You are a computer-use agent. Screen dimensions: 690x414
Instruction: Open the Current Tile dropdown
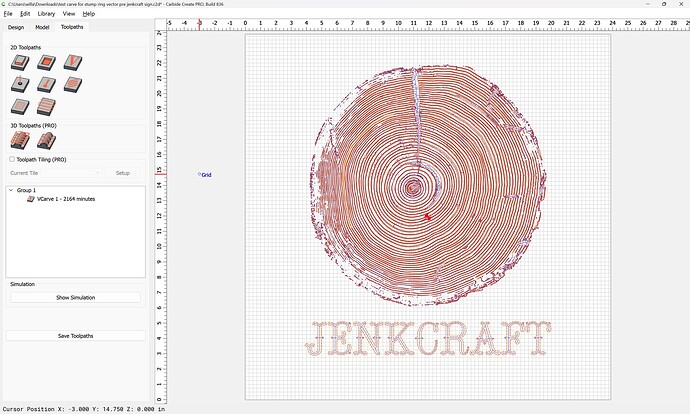pos(54,173)
